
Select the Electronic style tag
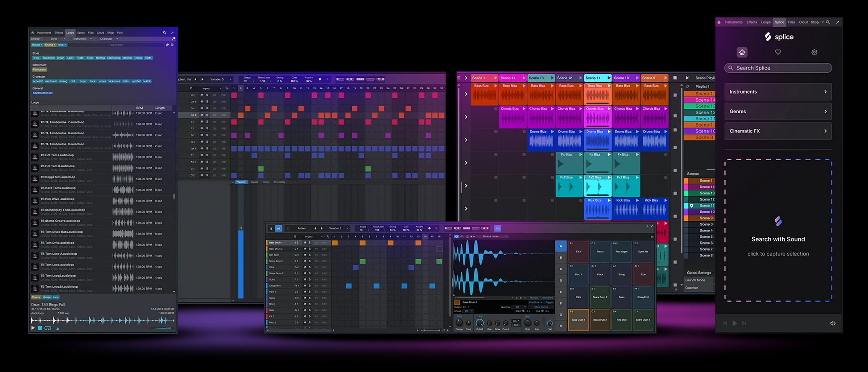tap(49, 58)
